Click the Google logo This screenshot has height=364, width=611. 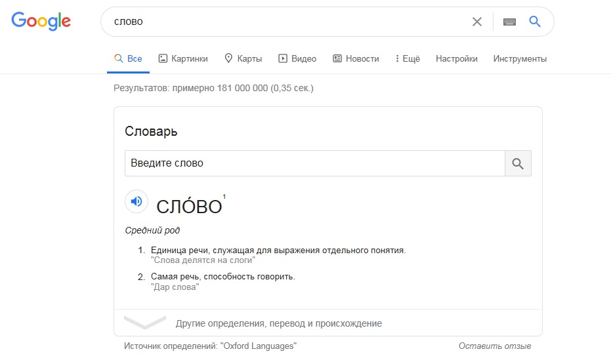(x=41, y=21)
